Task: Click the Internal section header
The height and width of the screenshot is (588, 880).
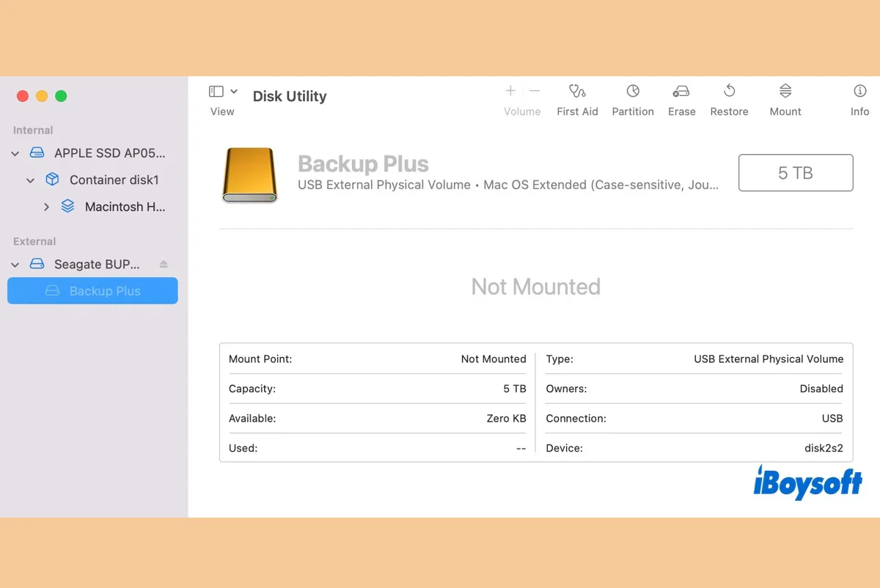Action: coord(33,130)
